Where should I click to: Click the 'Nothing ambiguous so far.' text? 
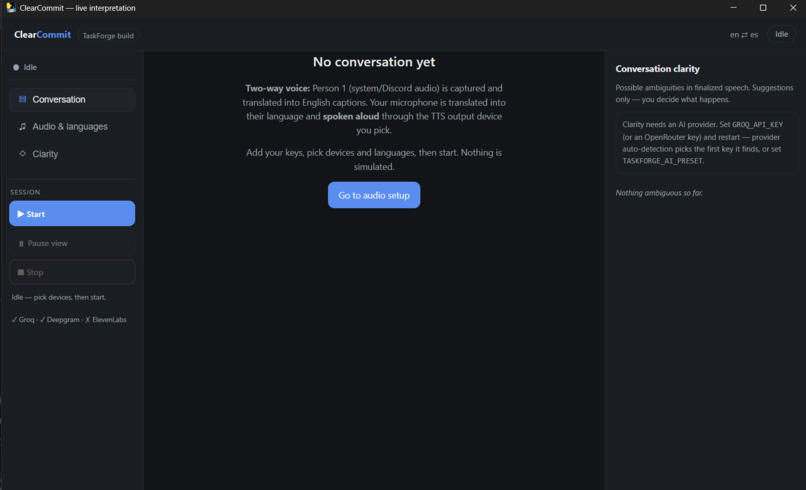pos(659,193)
